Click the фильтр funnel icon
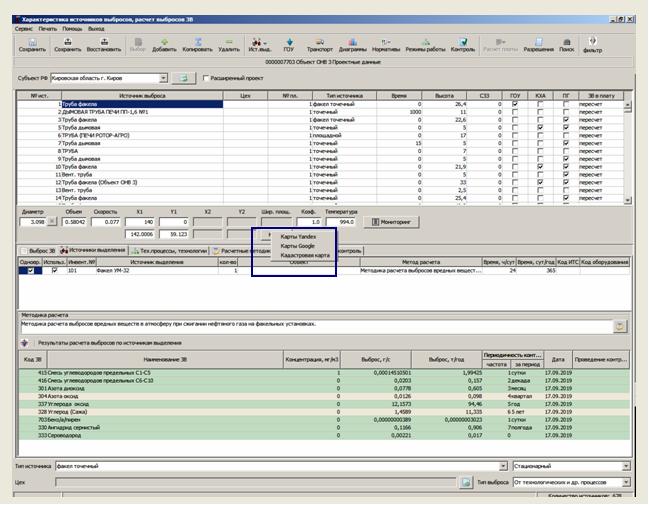649x505 pixels. (x=592, y=43)
